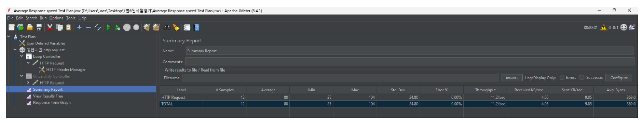Open the Edit menu

pyautogui.click(x=19, y=18)
